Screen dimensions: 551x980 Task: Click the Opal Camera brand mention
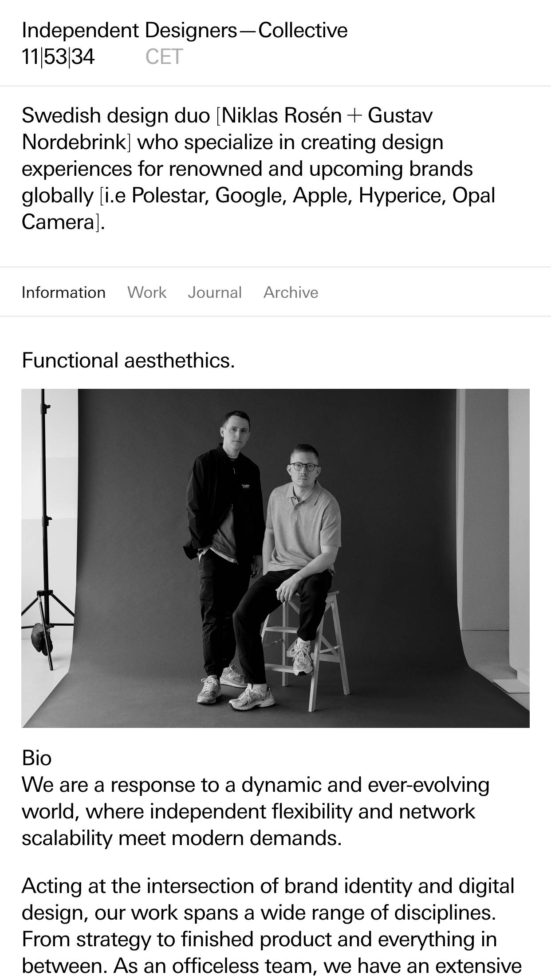(x=258, y=209)
